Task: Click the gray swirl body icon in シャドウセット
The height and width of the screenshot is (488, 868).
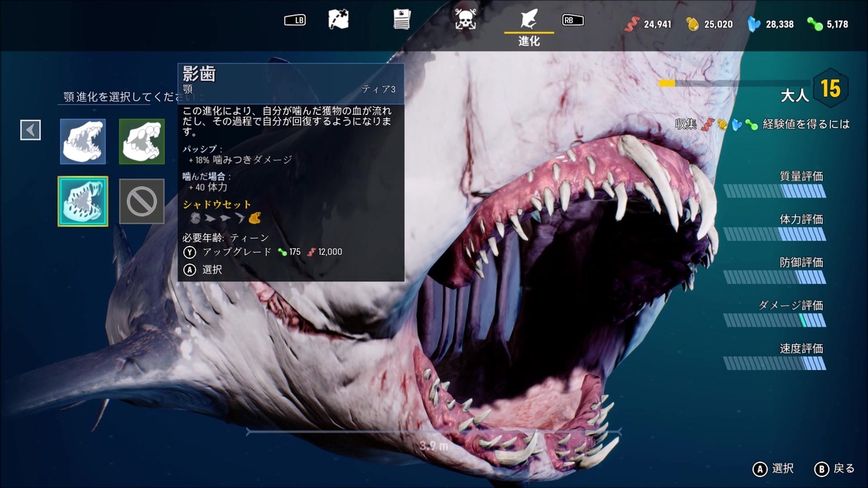Action: (195, 218)
